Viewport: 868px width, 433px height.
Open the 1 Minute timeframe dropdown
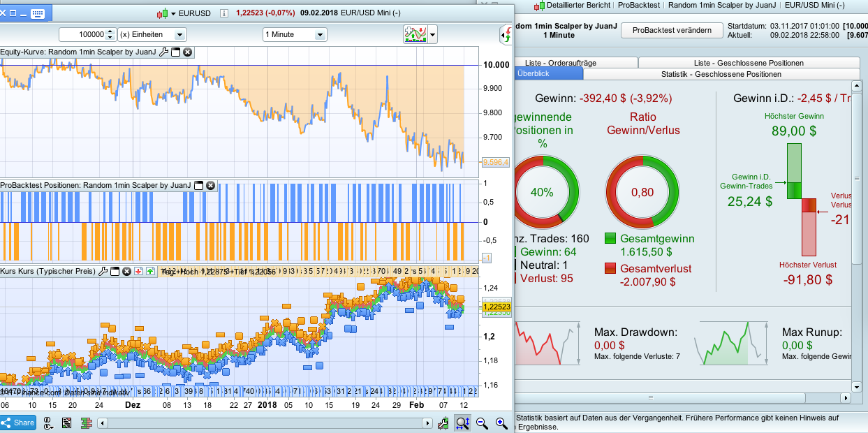click(x=295, y=34)
